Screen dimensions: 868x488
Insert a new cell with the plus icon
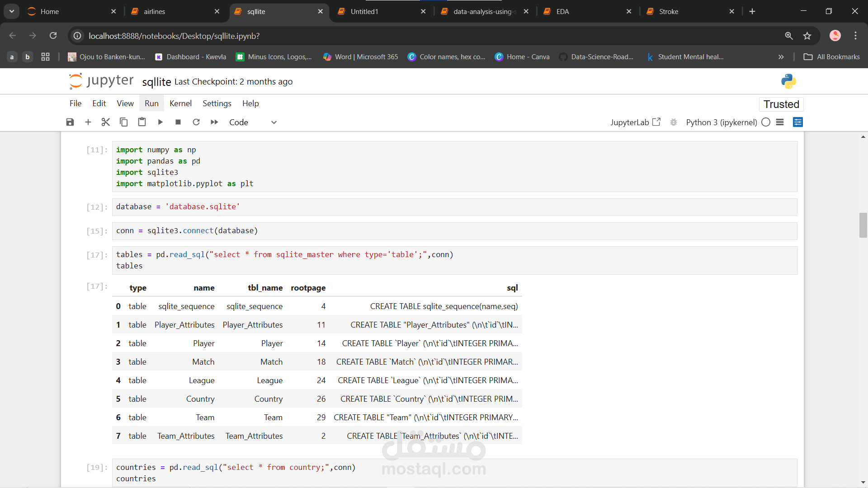pyautogui.click(x=88, y=122)
